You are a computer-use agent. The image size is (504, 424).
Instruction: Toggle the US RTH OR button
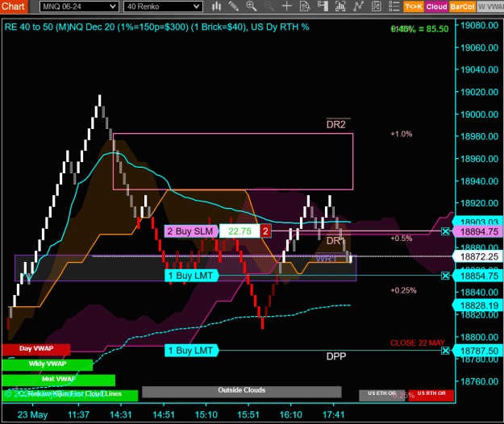[x=431, y=396]
